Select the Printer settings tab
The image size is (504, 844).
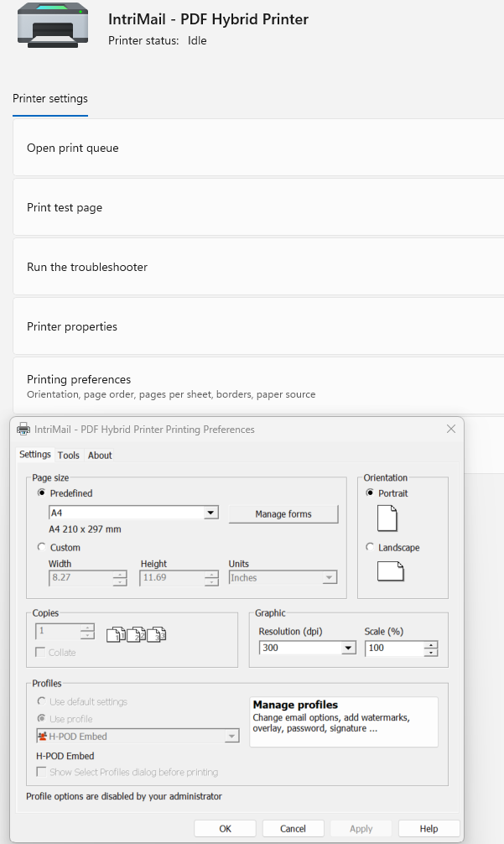pos(50,98)
